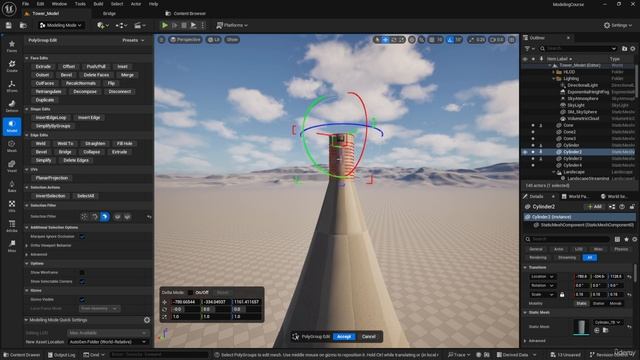Click the Add component button in Details
640x360 pixels.
pyautogui.click(x=595, y=207)
